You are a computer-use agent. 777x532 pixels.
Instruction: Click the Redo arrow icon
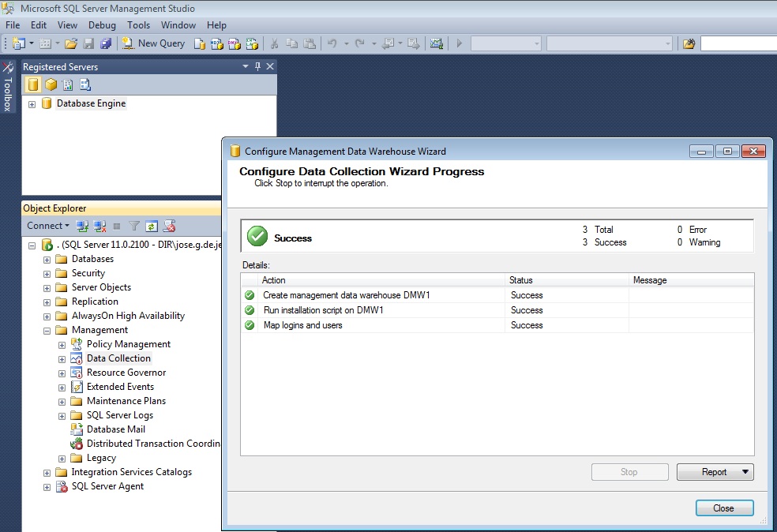(x=360, y=43)
